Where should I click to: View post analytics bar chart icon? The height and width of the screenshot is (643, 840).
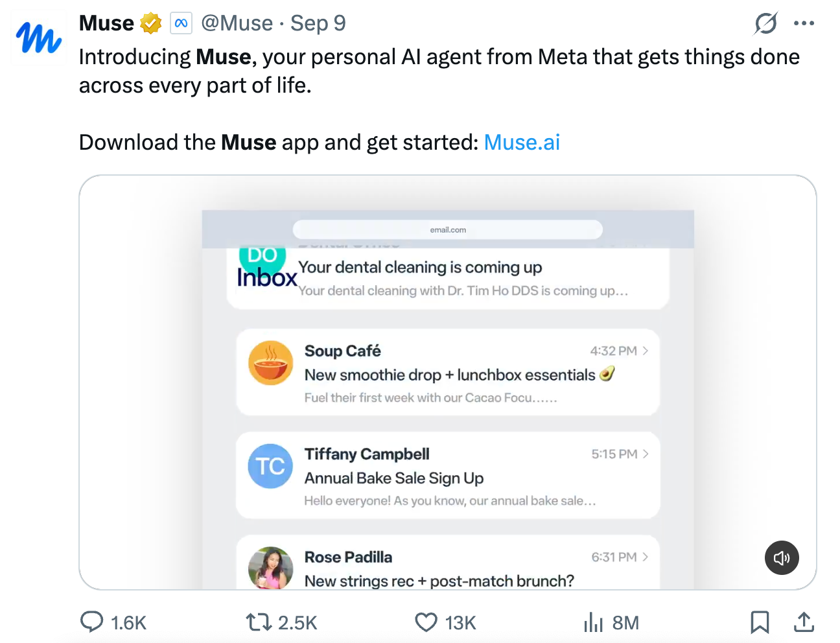pyautogui.click(x=593, y=622)
